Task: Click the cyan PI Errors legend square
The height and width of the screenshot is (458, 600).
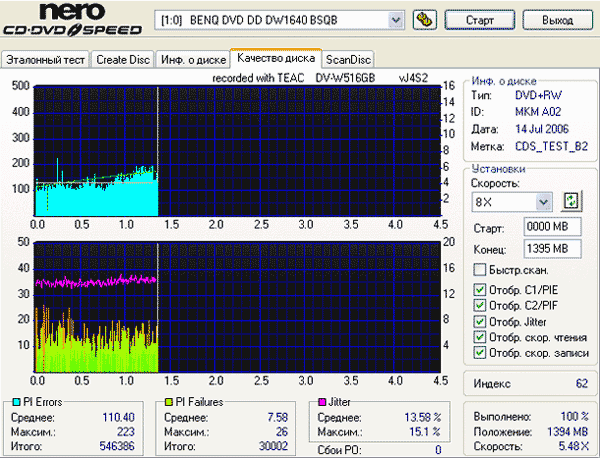Action: [x=14, y=401]
